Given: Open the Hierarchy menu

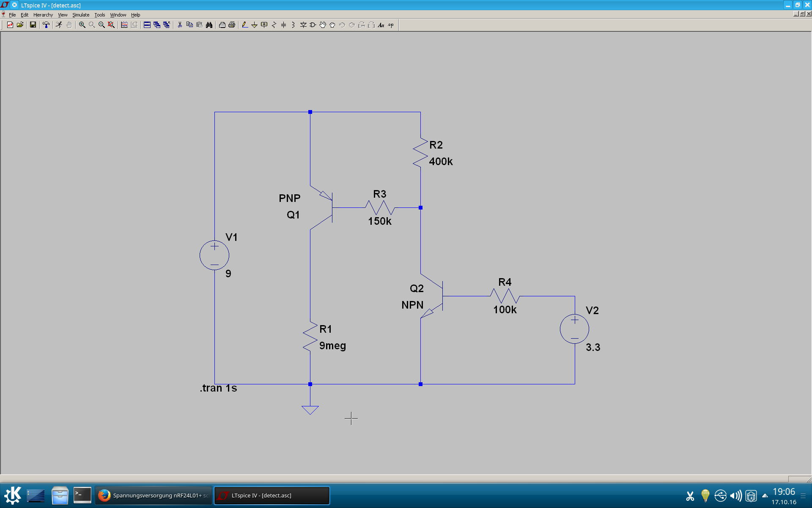Looking at the screenshot, I should (43, 15).
